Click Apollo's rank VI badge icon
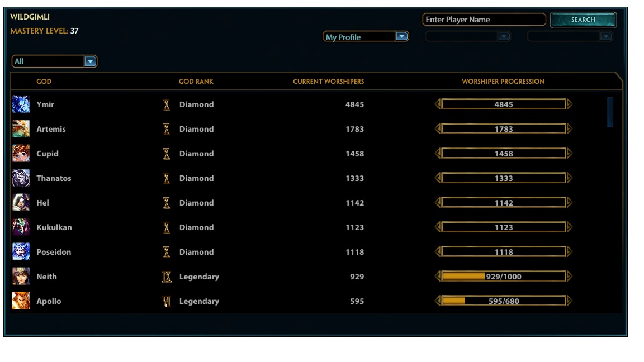 click(166, 301)
